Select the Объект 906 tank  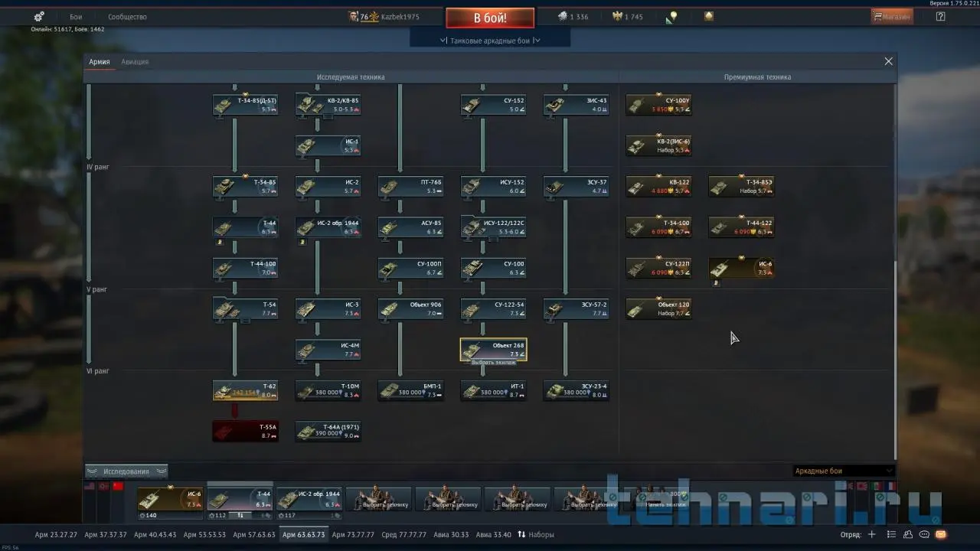(410, 309)
